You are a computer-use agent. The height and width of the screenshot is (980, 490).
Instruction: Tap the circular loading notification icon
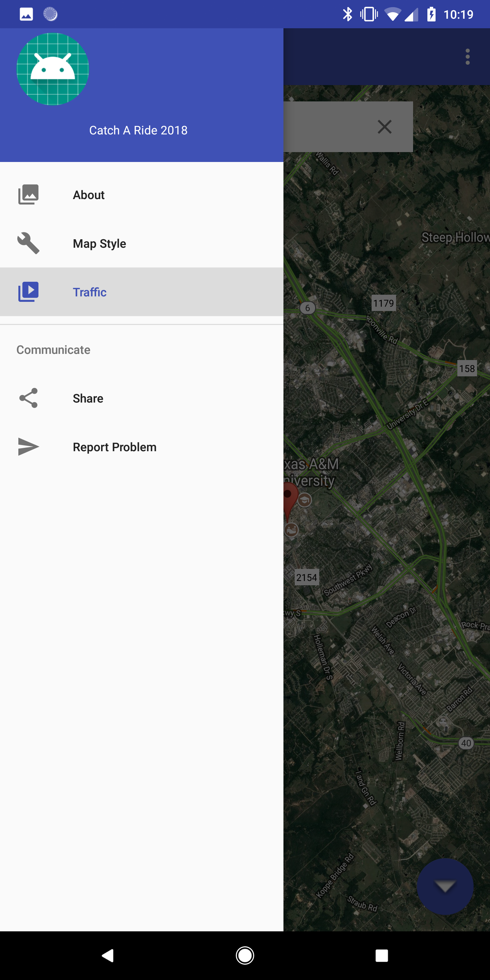(x=50, y=14)
